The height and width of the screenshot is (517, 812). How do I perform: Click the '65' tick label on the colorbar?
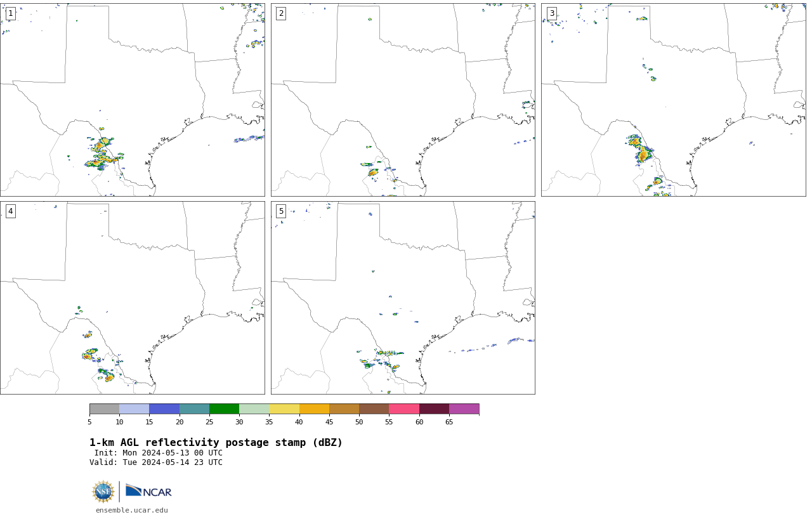pos(449,422)
